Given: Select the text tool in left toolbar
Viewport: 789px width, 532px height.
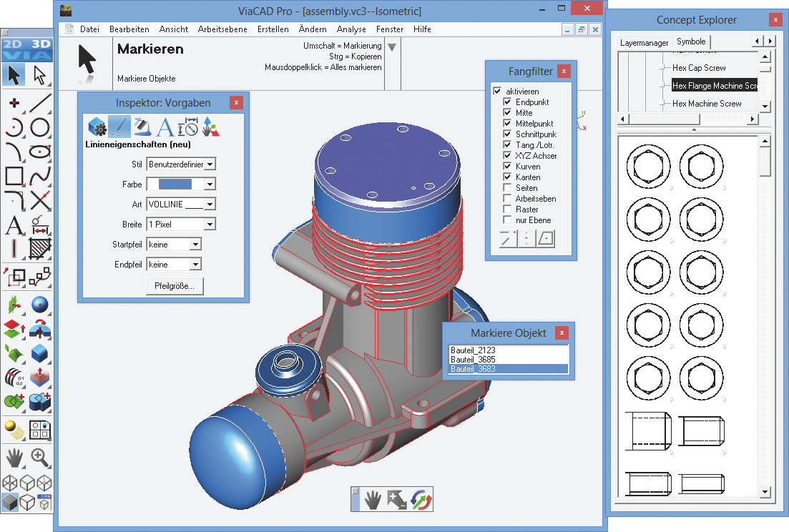Looking at the screenshot, I should pos(14,225).
